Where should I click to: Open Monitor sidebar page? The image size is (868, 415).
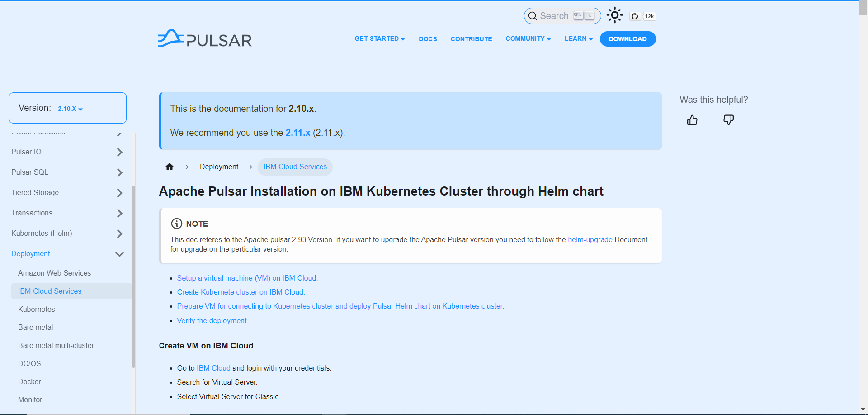[30, 400]
